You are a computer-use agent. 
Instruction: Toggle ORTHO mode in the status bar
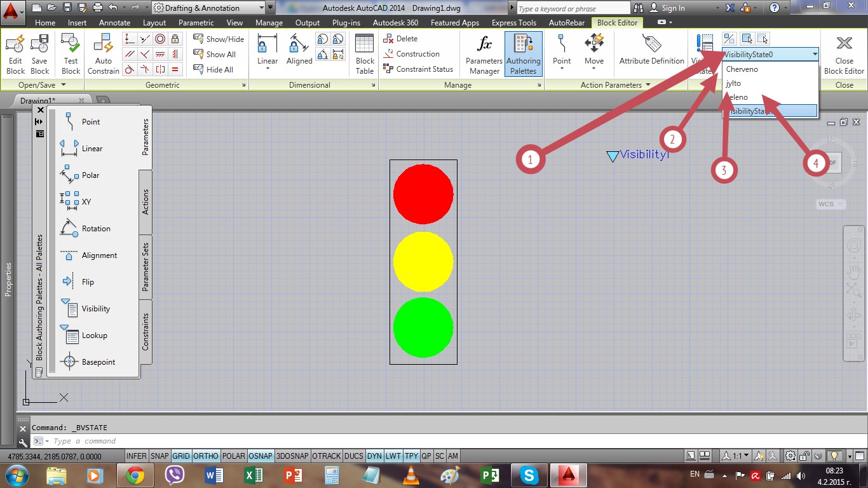click(206, 456)
